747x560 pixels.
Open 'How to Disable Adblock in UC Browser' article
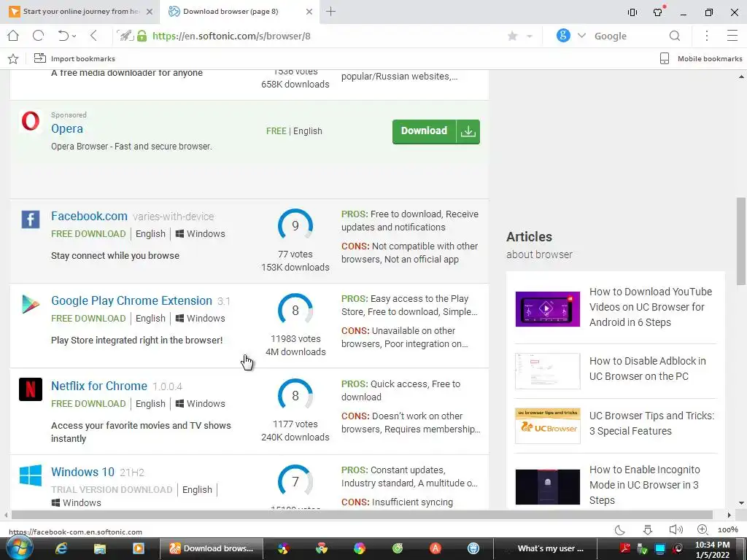tap(648, 368)
